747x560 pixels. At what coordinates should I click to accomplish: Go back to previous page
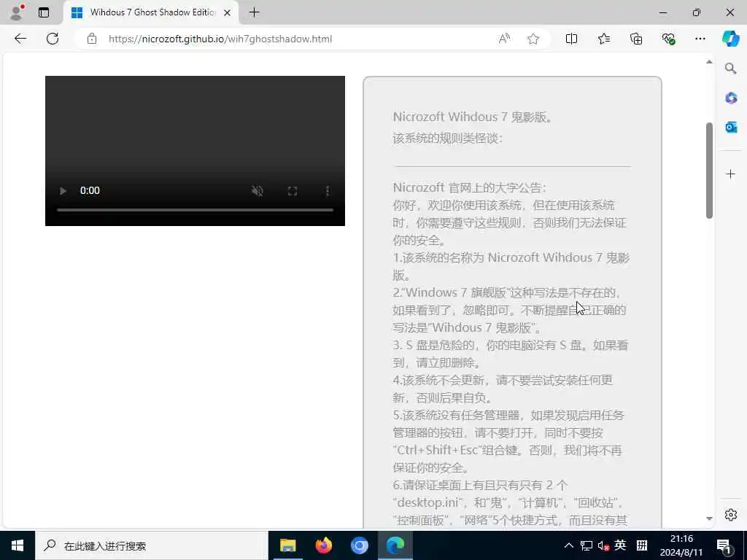click(x=20, y=39)
